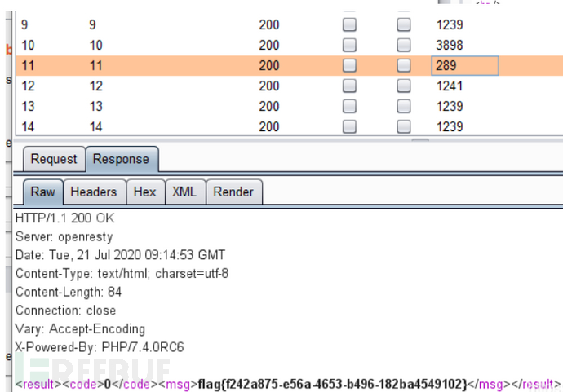Click length value 1241 in row 12
Viewport: 563px width, 392px height.
pos(450,86)
